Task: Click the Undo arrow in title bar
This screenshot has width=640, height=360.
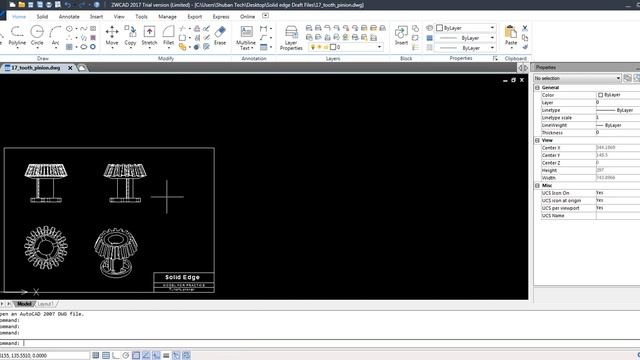Action: [x=68, y=5]
